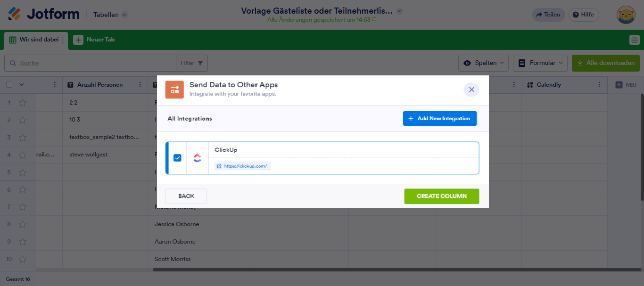
Task: Click the ClickUp integration name text
Action: tap(226, 150)
